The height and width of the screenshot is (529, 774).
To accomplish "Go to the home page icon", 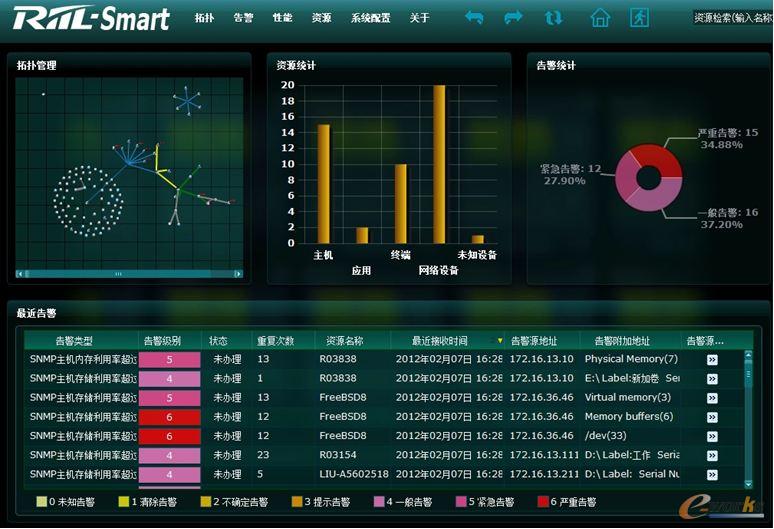I will 600,18.
